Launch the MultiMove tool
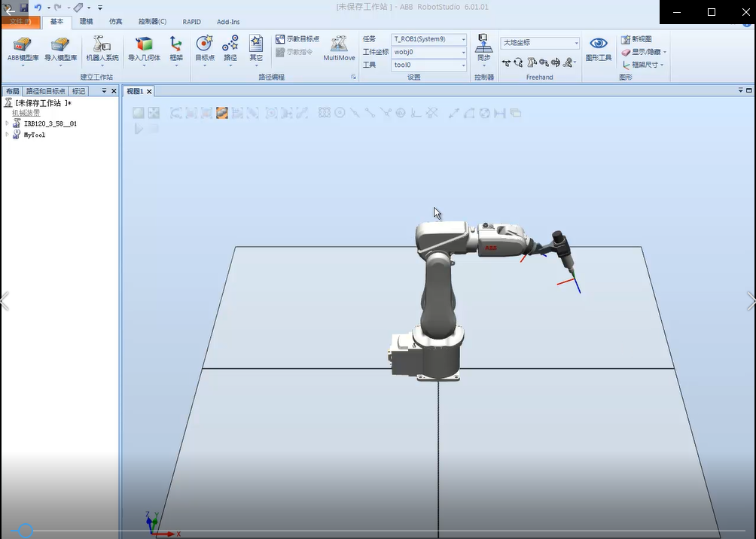 click(339, 49)
